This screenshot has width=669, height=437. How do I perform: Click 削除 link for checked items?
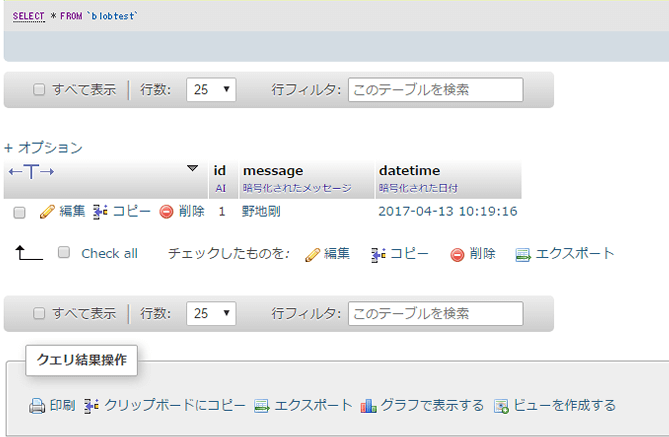click(x=482, y=253)
